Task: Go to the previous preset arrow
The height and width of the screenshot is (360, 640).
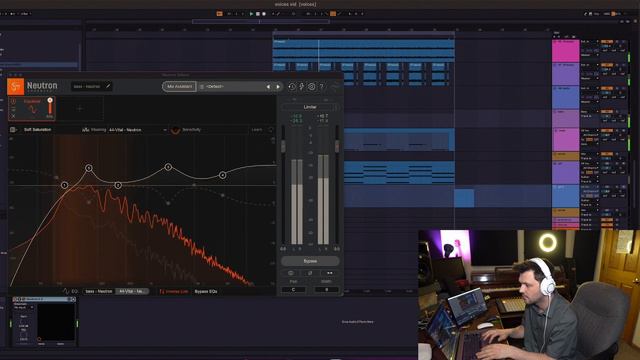Action: pos(268,87)
